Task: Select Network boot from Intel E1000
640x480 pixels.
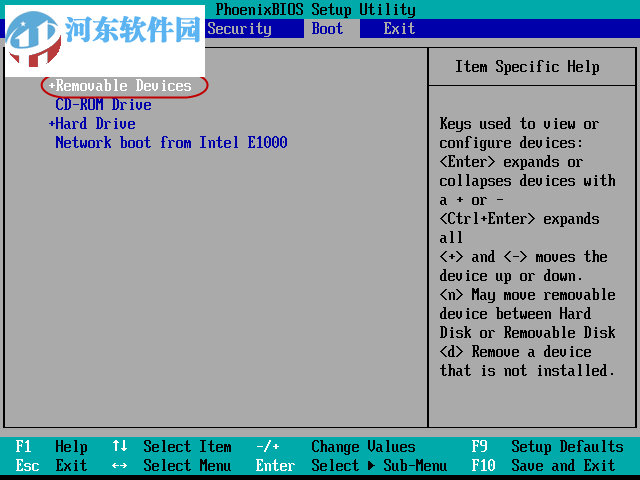Action: (x=171, y=143)
